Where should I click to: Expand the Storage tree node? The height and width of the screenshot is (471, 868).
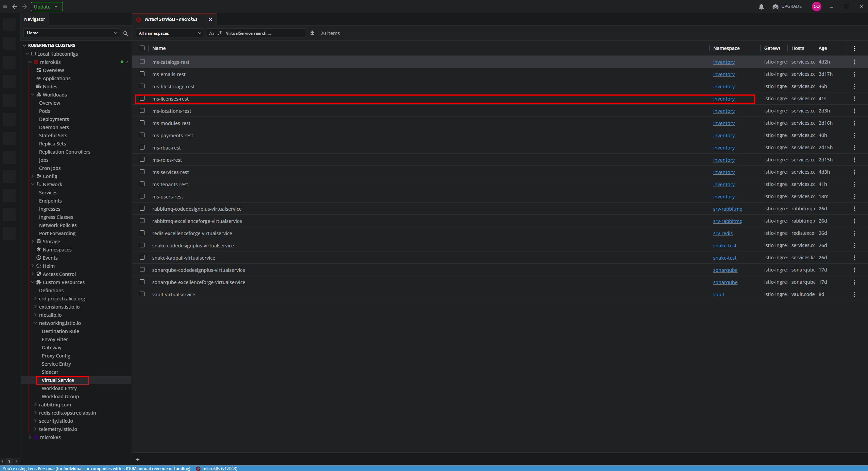33,241
